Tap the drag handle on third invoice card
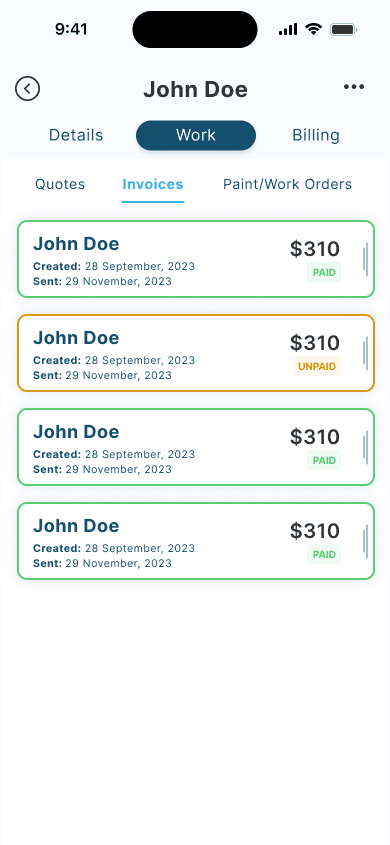The width and height of the screenshot is (390, 845). pyautogui.click(x=366, y=447)
